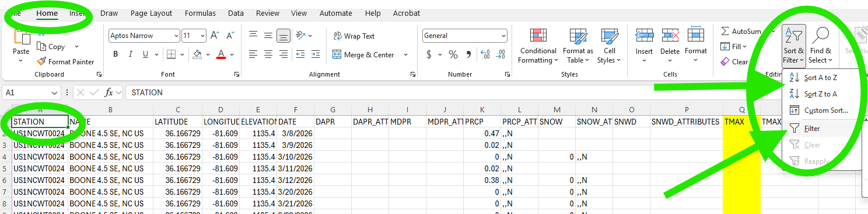Open the font size 11 dropdown
This screenshot has height=214, width=868.
coord(202,36)
